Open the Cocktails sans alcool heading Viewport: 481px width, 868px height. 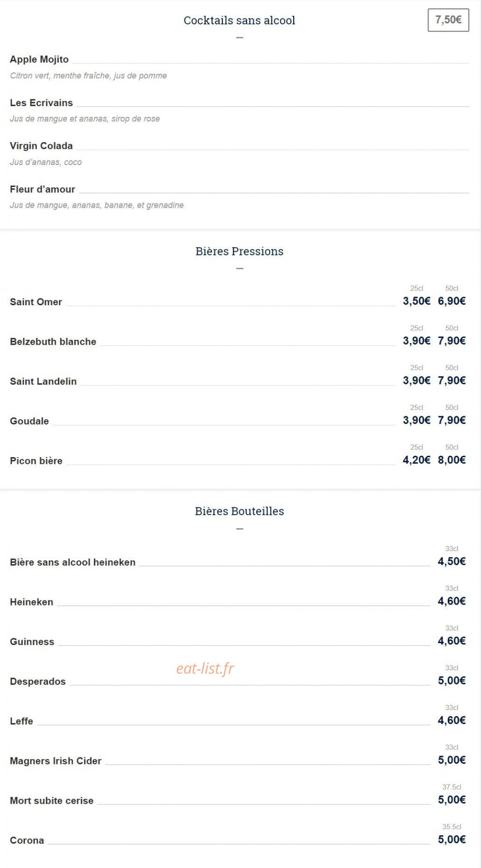[x=239, y=20]
